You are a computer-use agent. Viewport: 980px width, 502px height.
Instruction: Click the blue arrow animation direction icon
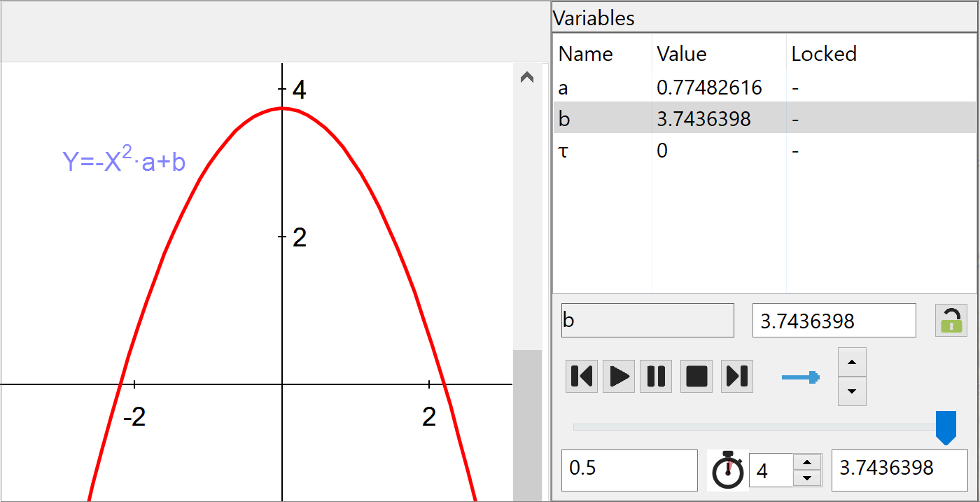click(x=800, y=377)
